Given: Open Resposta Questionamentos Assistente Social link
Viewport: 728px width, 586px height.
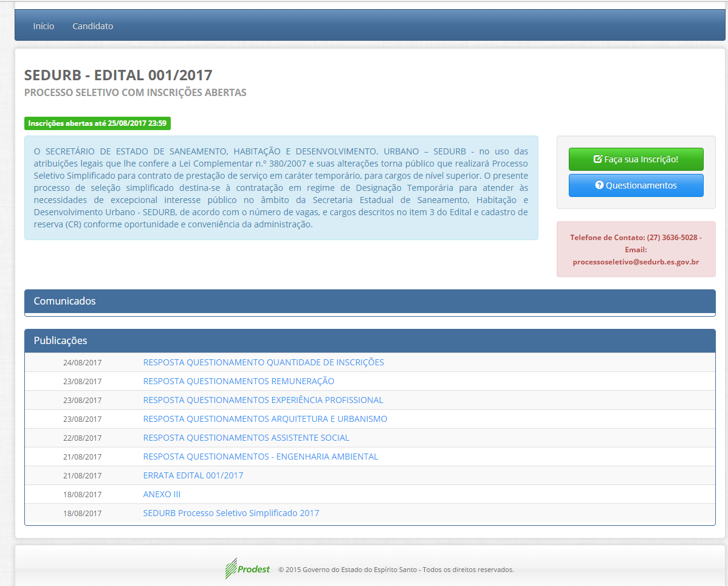Looking at the screenshot, I should coord(246,438).
